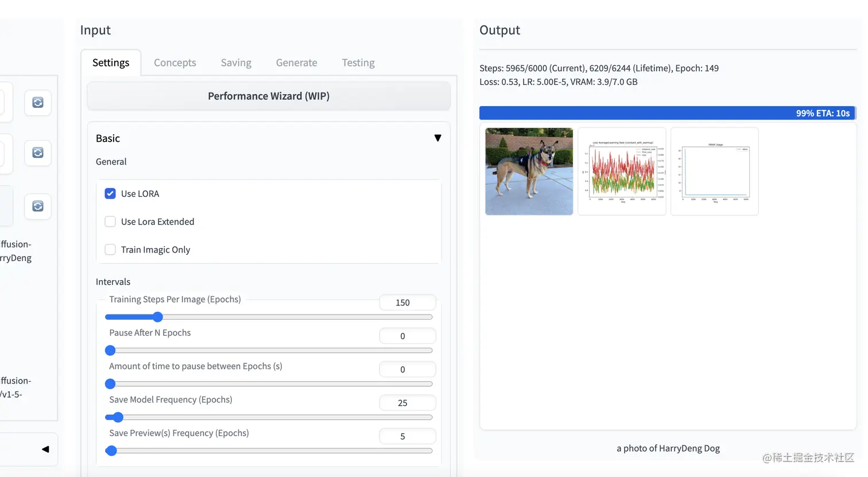The width and height of the screenshot is (868, 477).
Task: Click the pause time between Epochs value field
Action: pos(408,369)
